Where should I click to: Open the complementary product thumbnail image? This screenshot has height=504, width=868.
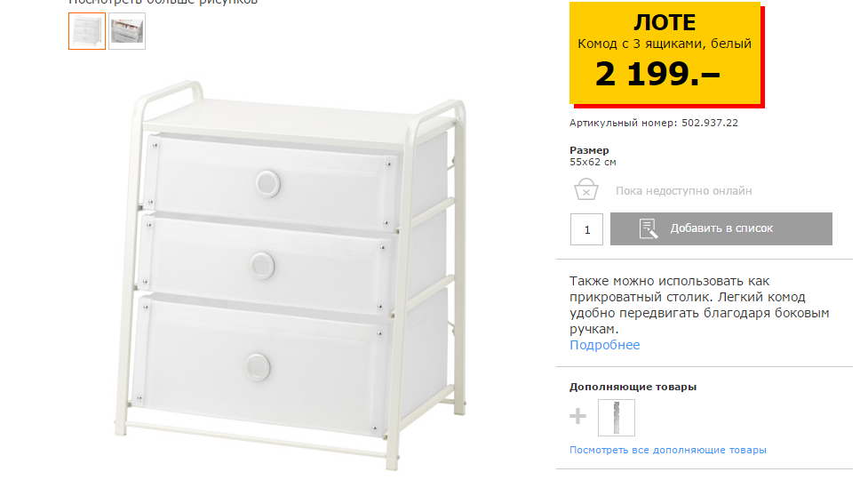pyautogui.click(x=616, y=418)
